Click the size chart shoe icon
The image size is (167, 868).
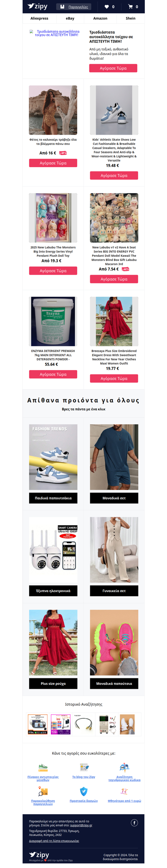tap(43, 768)
